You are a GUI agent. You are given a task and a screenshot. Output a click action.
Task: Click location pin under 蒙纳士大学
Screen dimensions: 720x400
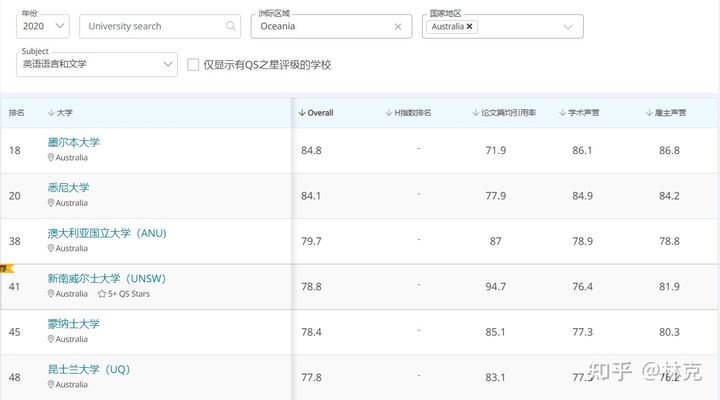pyautogui.click(x=51, y=339)
